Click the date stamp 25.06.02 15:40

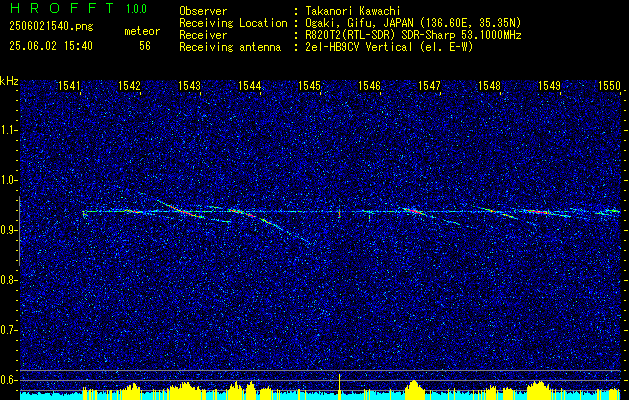click(51, 46)
